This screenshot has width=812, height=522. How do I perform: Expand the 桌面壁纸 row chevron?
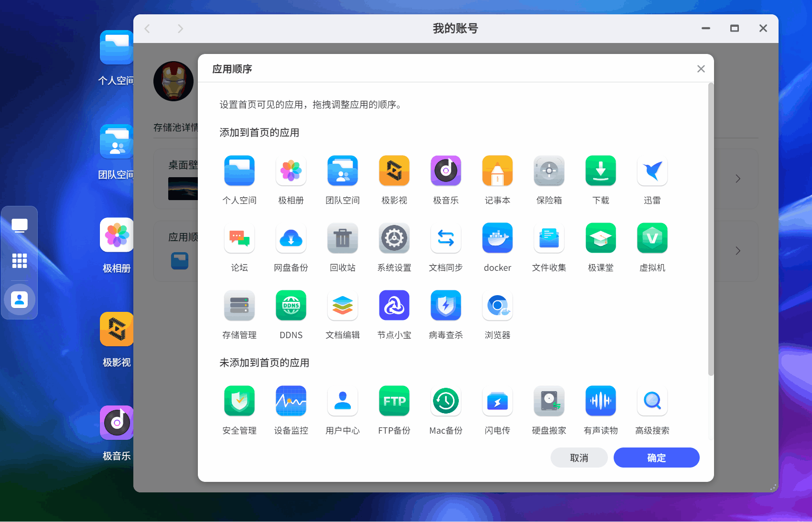(738, 179)
